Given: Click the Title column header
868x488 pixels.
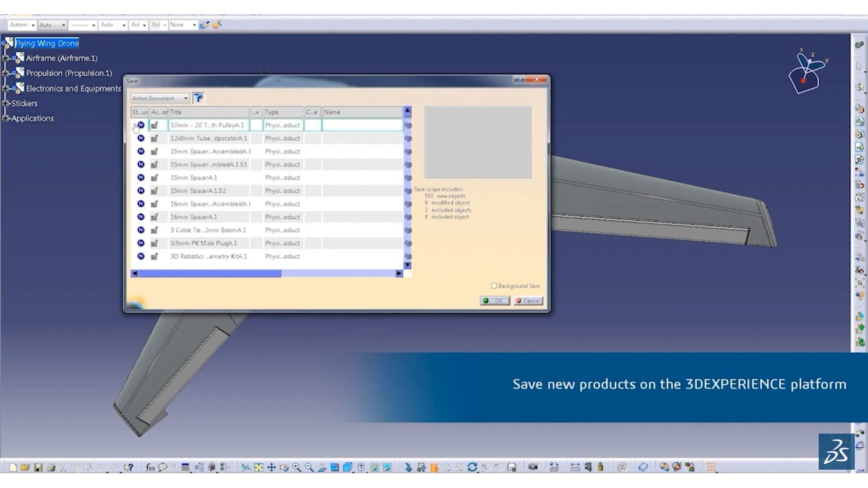Looking at the screenshot, I should tap(208, 112).
